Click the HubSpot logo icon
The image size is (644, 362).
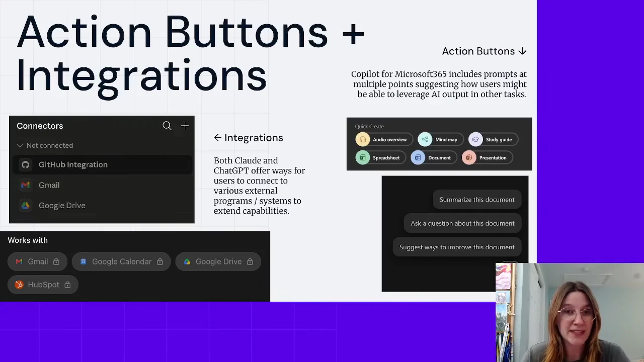coord(19,285)
